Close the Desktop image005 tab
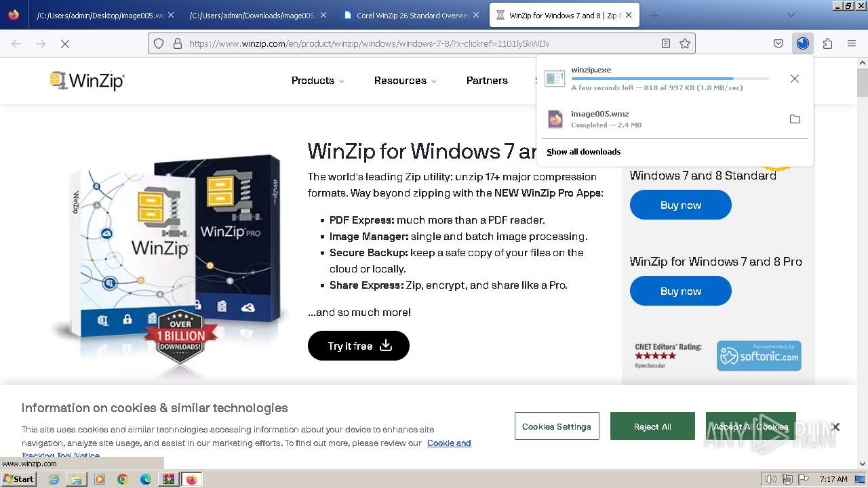868x488 pixels. (170, 15)
